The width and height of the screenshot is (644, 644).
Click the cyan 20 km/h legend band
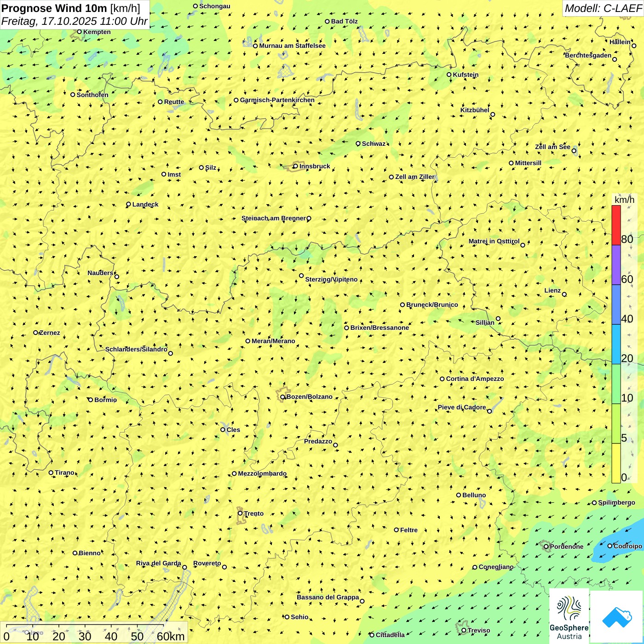(x=616, y=345)
